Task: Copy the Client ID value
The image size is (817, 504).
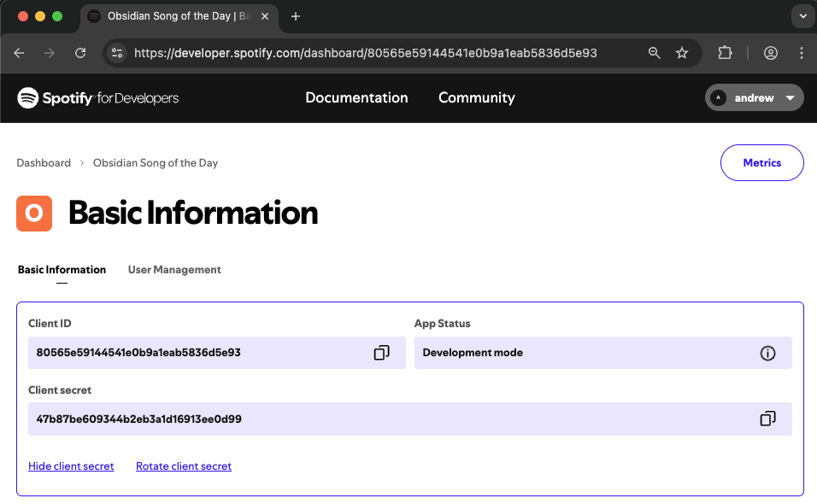Action: pos(381,353)
